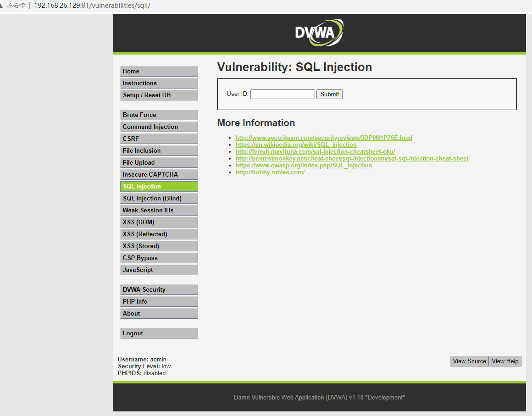Focus the User ID input field
Screen dimensions: 532x416
283,94
